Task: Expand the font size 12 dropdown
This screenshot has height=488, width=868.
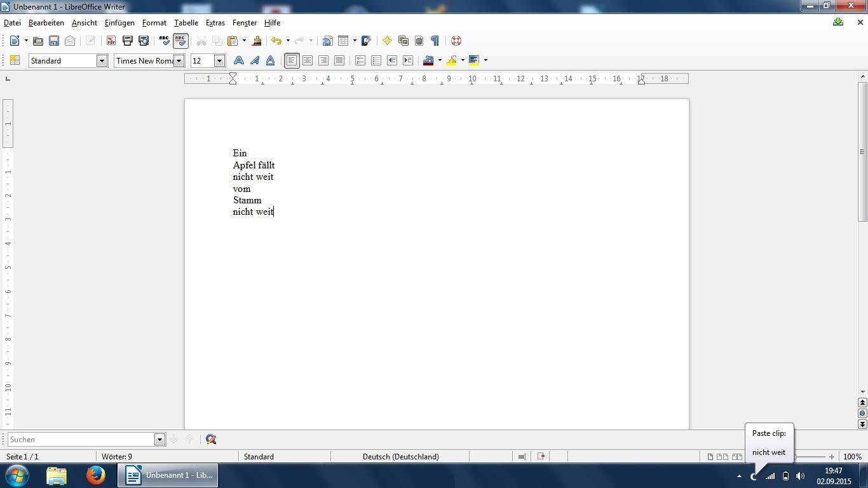Action: (219, 60)
